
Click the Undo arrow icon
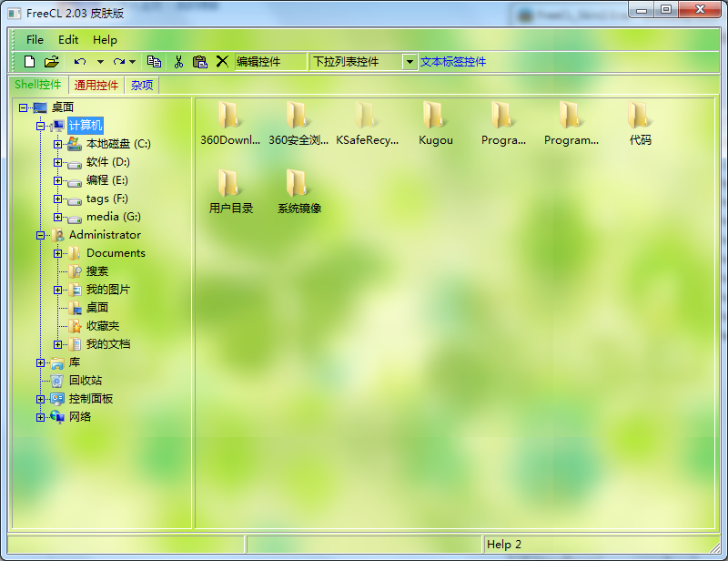pos(80,61)
